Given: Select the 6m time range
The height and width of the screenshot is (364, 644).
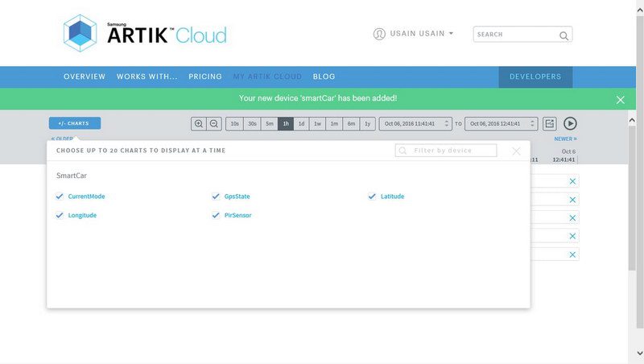Looking at the screenshot, I should click(x=351, y=124).
